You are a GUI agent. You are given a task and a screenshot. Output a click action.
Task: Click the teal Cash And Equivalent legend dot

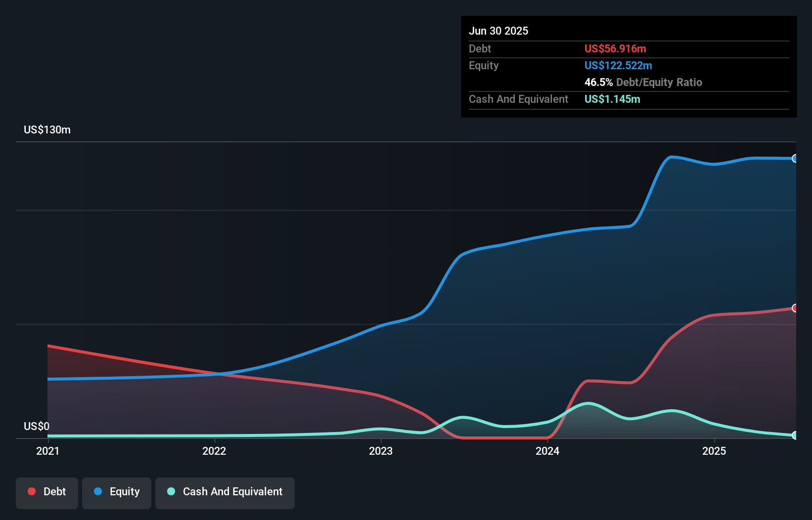point(171,491)
